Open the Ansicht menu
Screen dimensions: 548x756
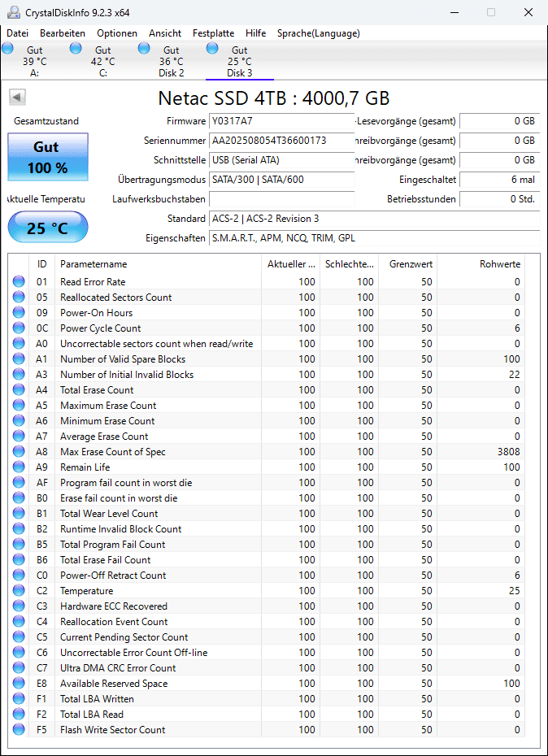(165, 33)
